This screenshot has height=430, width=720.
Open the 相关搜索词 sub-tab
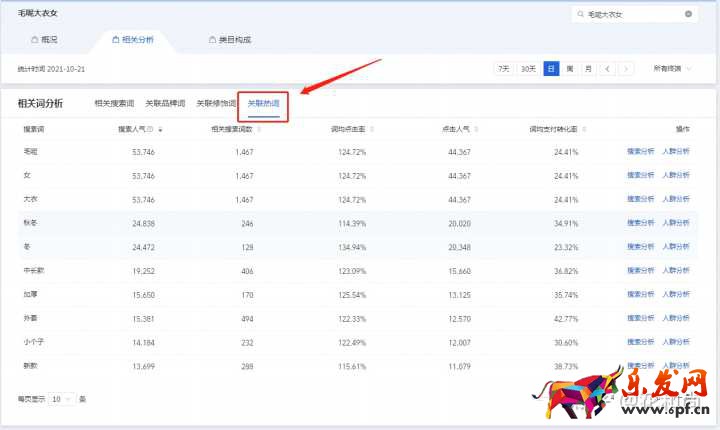[x=114, y=103]
